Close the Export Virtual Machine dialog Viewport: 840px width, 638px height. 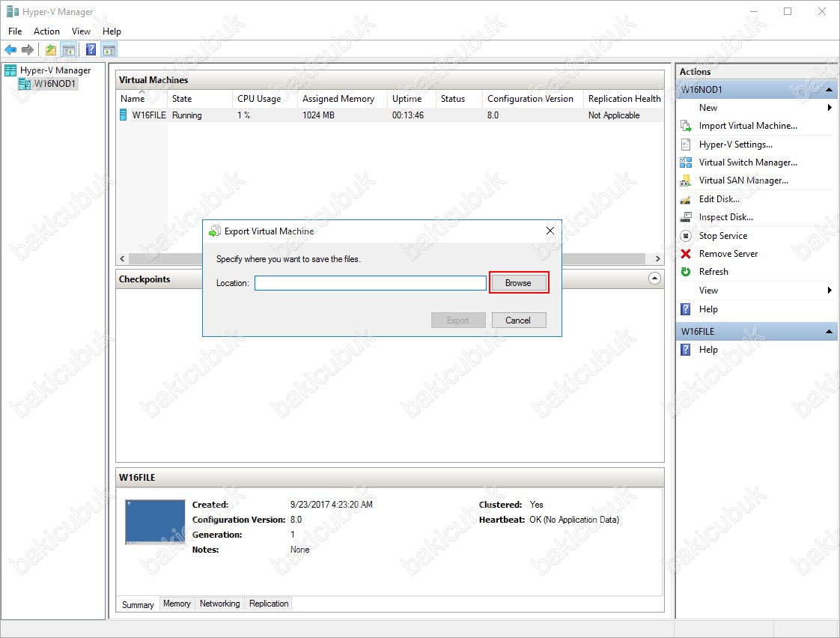pyautogui.click(x=550, y=231)
